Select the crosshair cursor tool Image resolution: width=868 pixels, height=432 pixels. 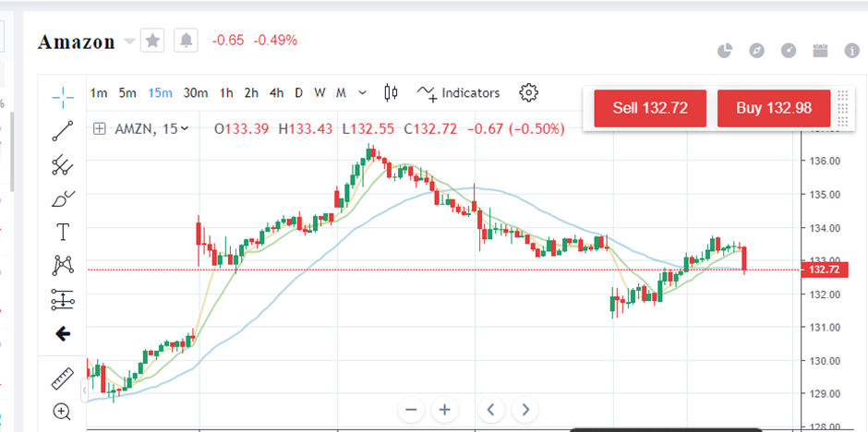(63, 95)
